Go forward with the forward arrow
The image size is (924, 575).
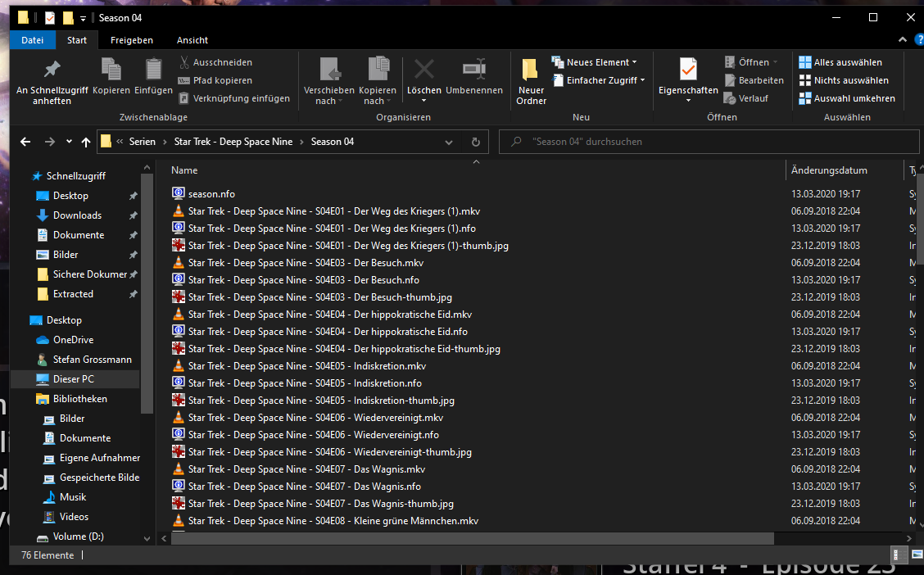[x=49, y=142]
